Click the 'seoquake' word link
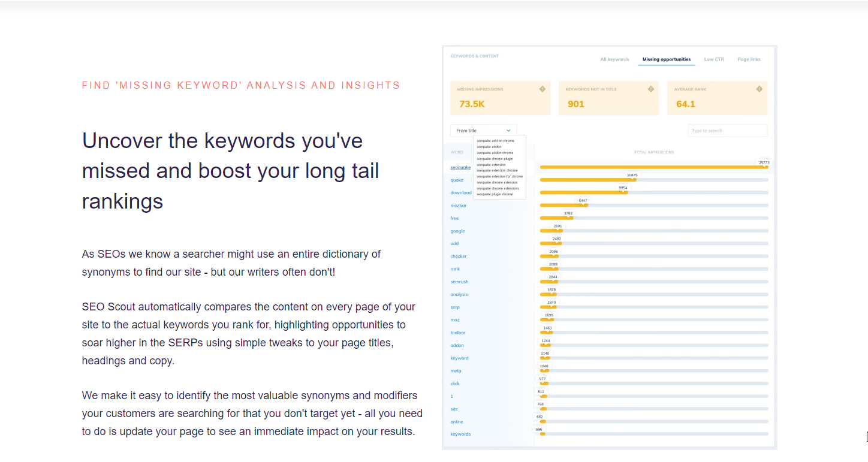The image size is (868, 462). (x=460, y=167)
